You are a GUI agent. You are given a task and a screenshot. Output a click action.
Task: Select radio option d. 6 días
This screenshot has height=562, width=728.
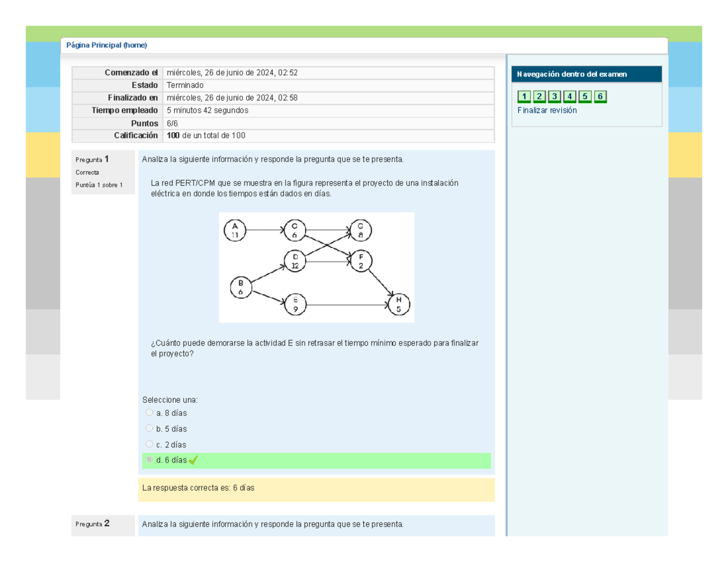(x=149, y=460)
